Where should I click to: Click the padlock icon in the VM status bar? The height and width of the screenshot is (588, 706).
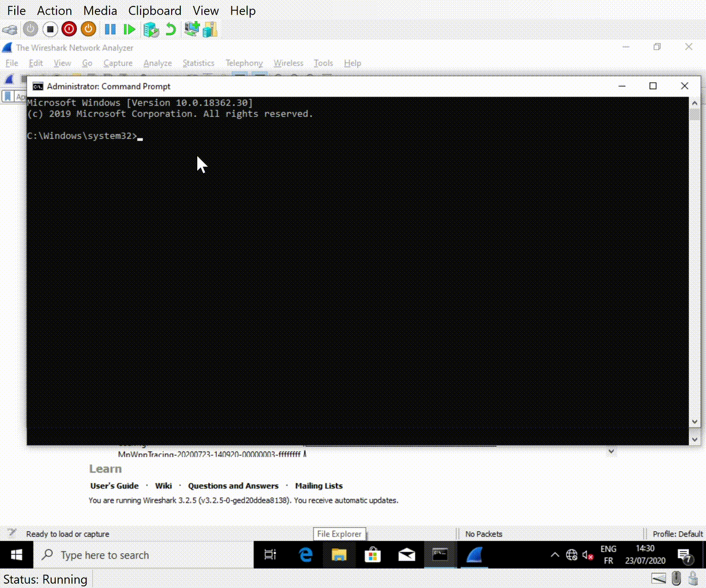pos(693,579)
